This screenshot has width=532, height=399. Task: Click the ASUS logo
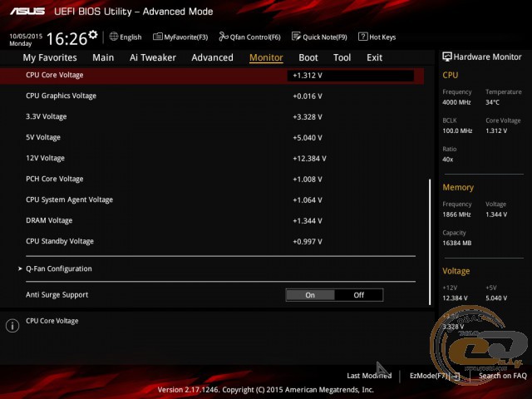pyautogui.click(x=27, y=12)
